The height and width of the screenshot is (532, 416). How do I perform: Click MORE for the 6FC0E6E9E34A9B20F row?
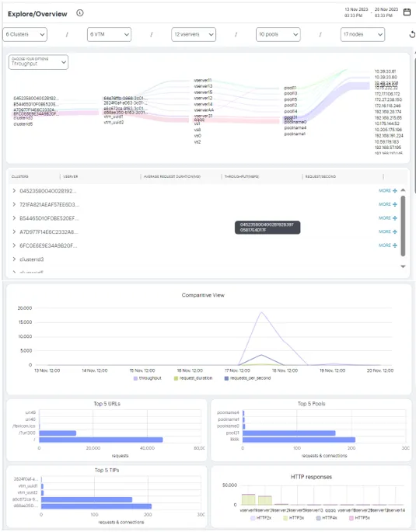388,245
